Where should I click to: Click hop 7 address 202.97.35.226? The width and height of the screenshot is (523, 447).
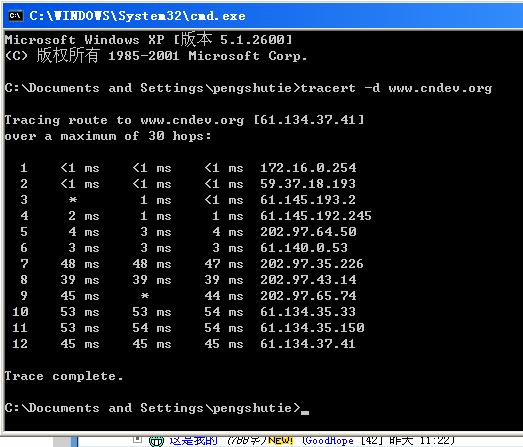tap(312, 264)
